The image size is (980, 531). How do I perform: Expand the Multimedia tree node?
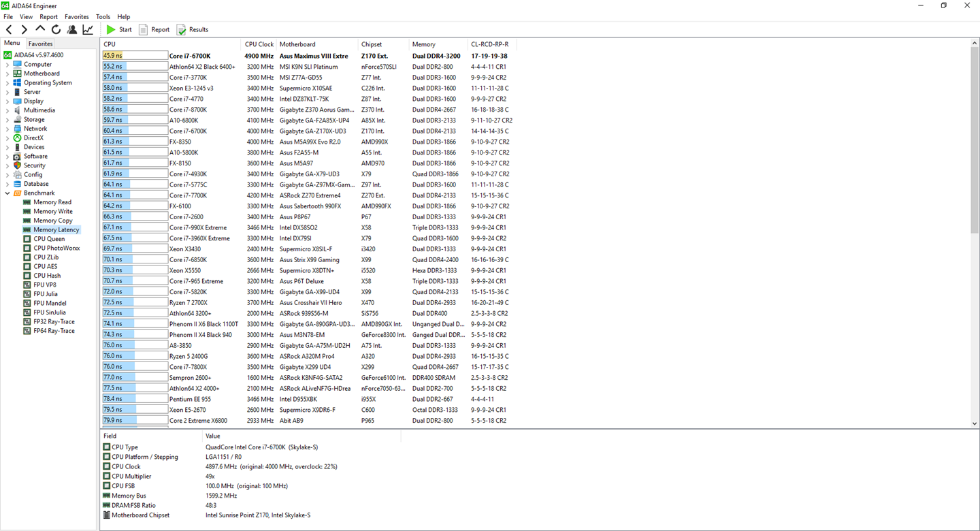pyautogui.click(x=7, y=110)
